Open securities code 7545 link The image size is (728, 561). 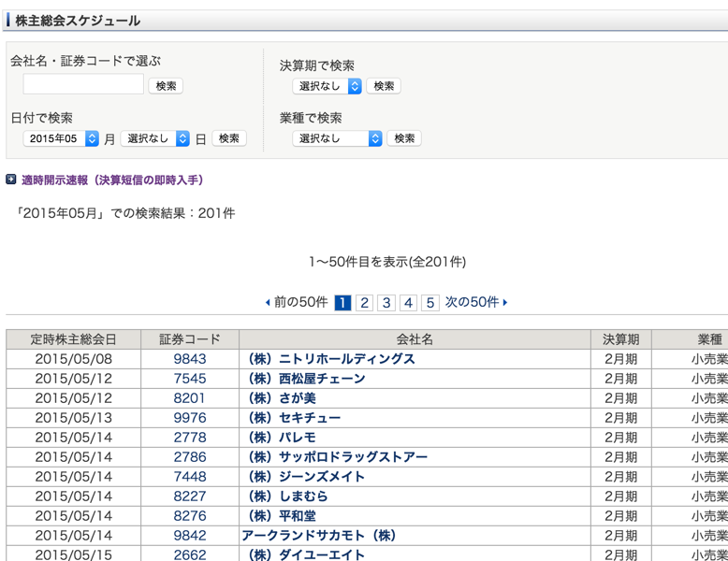coord(190,379)
